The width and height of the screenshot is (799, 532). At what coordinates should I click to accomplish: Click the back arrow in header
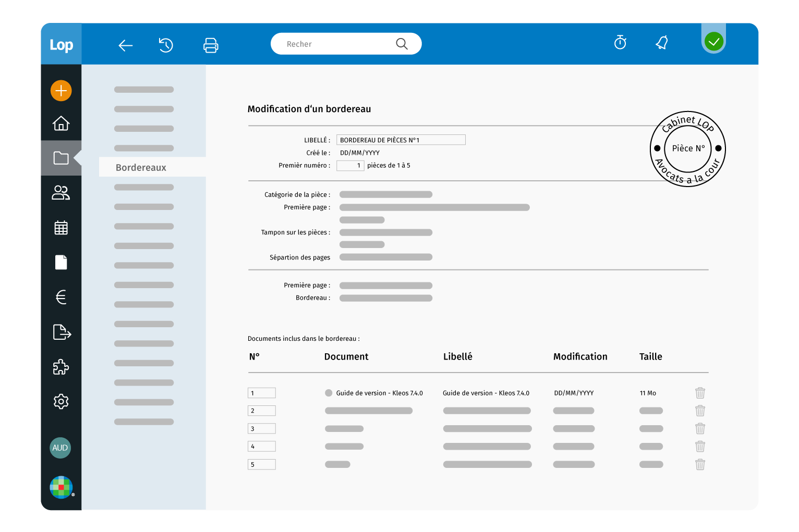click(125, 45)
